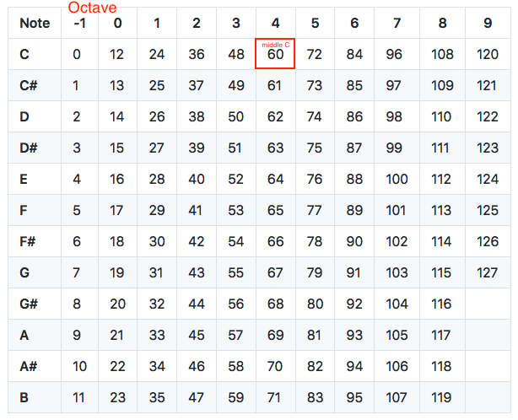The width and height of the screenshot is (518, 420).
Task: Click the octave 4 column header
Action: click(275, 24)
